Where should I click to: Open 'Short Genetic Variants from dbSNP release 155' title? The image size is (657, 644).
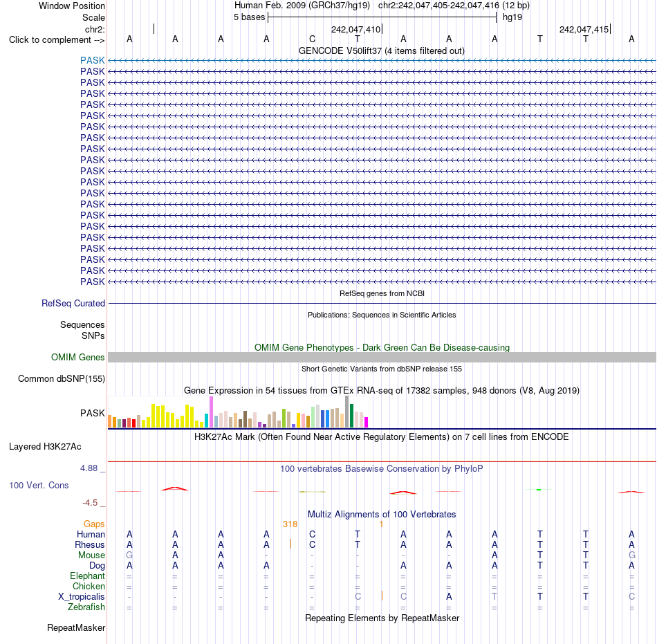382,369
